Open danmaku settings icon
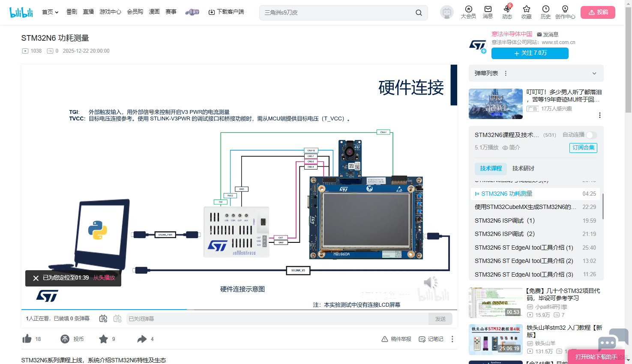632x364 pixels. pyautogui.click(x=117, y=319)
